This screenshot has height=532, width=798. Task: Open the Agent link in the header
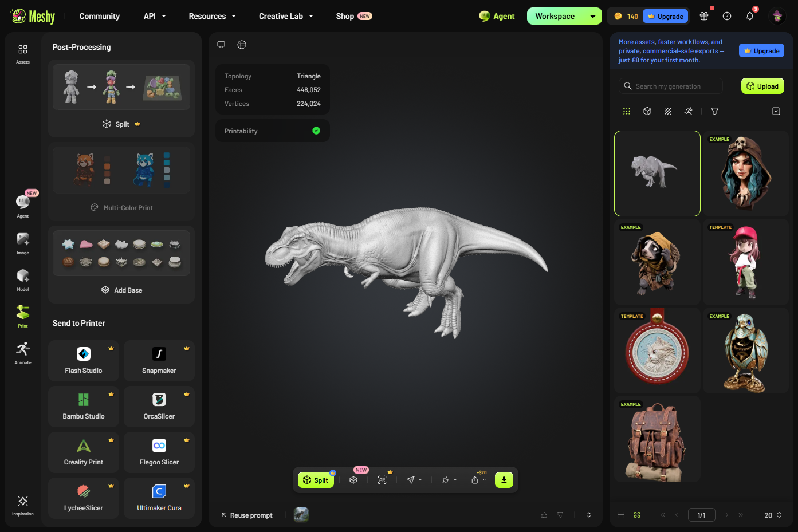pyautogui.click(x=497, y=16)
